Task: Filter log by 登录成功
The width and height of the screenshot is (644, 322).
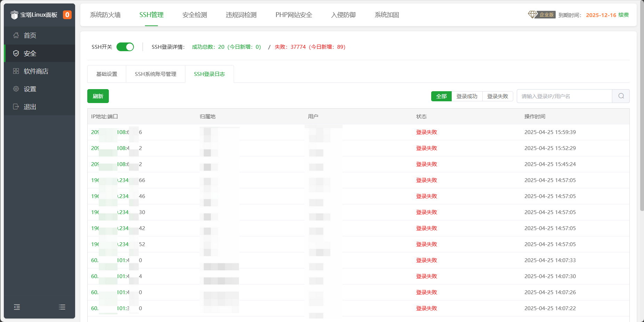Action: [467, 96]
